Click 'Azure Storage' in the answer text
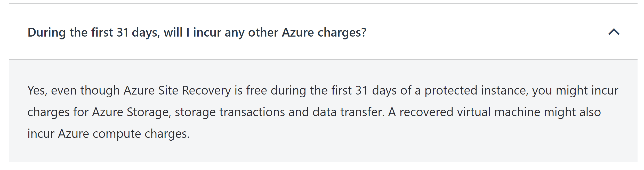The height and width of the screenshot is (170, 644). [130, 112]
